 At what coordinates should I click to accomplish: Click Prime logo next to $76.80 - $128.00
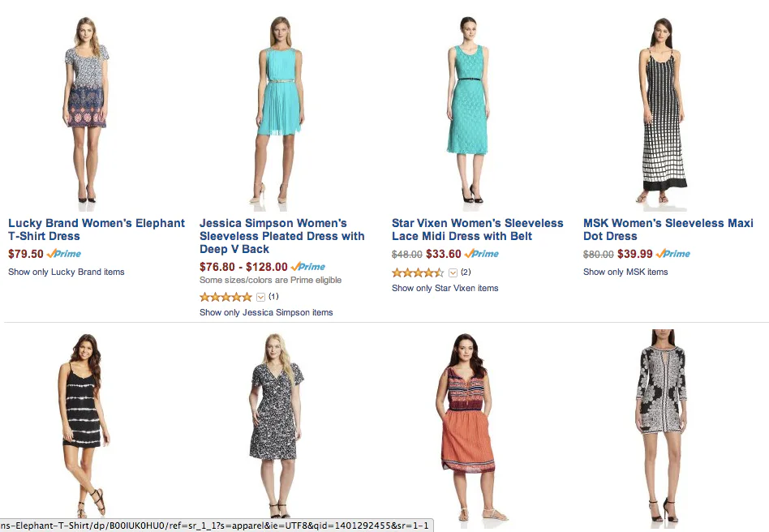[308, 267]
